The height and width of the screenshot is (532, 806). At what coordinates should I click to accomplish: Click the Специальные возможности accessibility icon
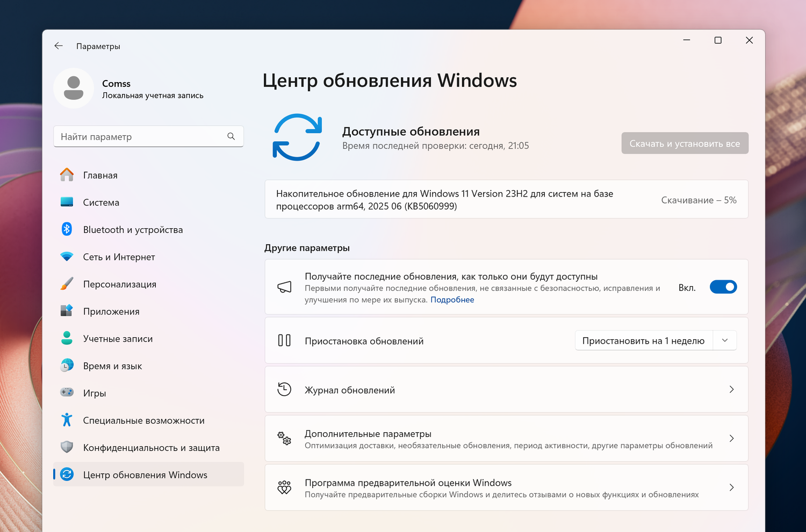(x=67, y=420)
